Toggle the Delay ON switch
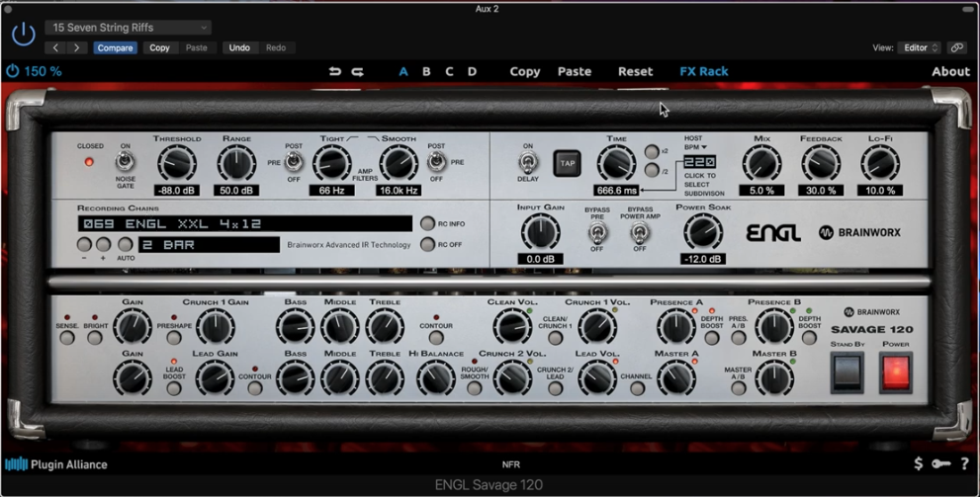Screen dimensions: 980x497 tap(527, 163)
